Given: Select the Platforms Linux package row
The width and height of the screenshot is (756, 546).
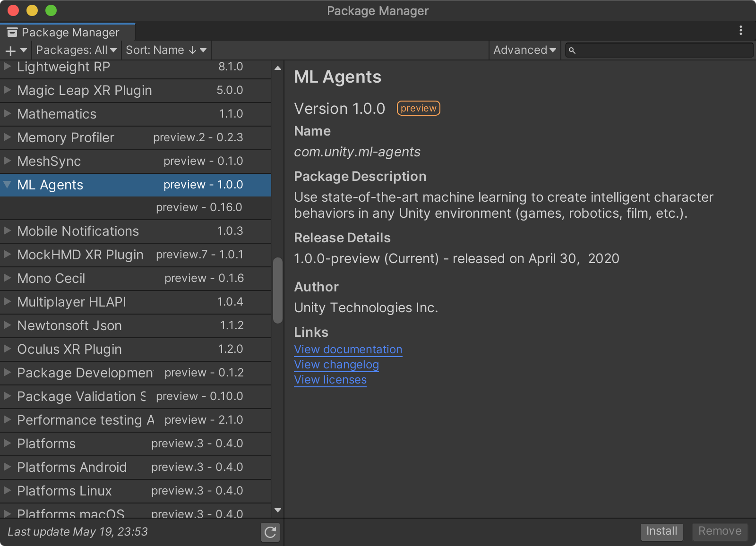Looking at the screenshot, I should pyautogui.click(x=136, y=491).
